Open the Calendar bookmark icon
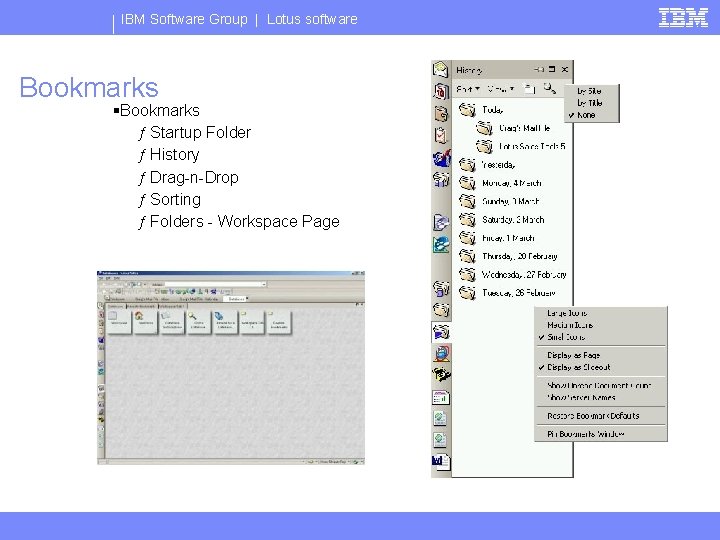The width and height of the screenshot is (720, 540). point(441,91)
